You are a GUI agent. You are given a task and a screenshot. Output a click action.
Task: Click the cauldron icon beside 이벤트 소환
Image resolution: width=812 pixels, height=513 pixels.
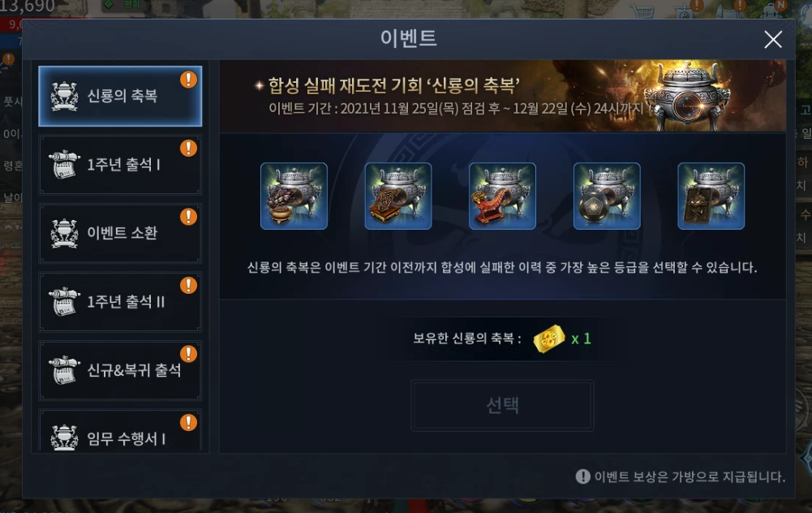[64, 233]
